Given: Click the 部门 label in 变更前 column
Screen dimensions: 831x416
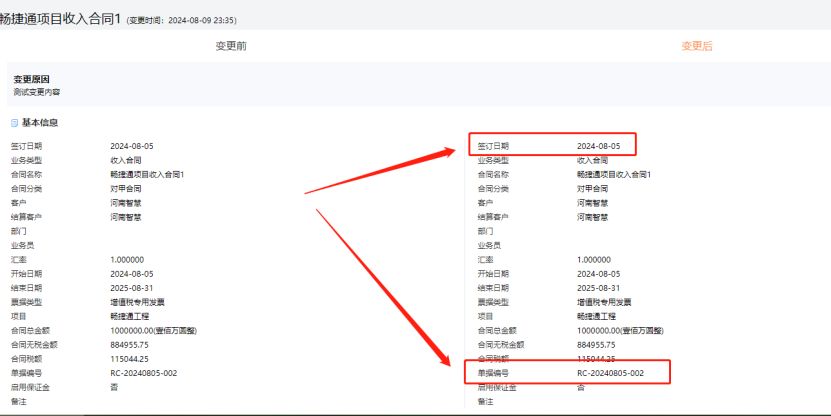Looking at the screenshot, I should point(19,232).
